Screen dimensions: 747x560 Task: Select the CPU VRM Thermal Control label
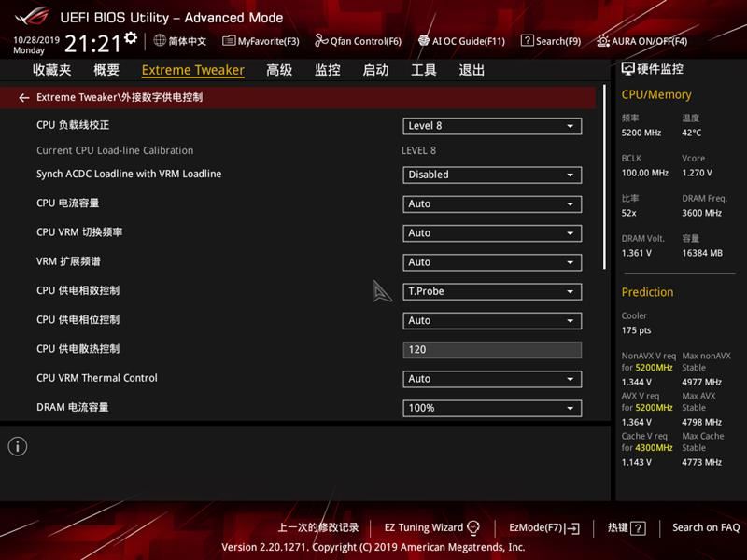97,378
